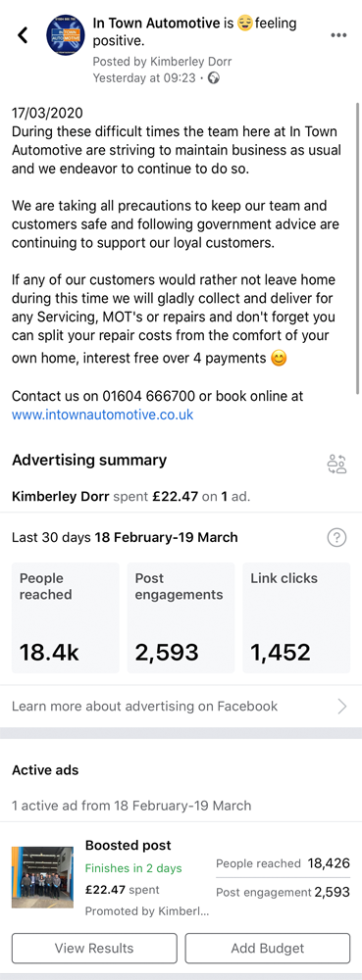Tap the question mark help icon
Viewport: 362px width, 980px height.
click(x=336, y=537)
